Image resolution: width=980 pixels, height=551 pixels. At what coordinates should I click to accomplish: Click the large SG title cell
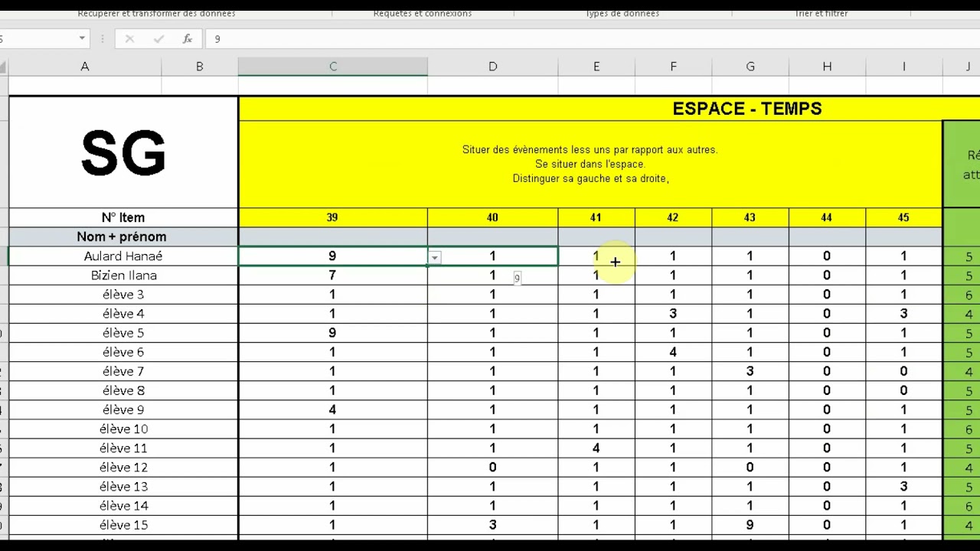pos(123,152)
